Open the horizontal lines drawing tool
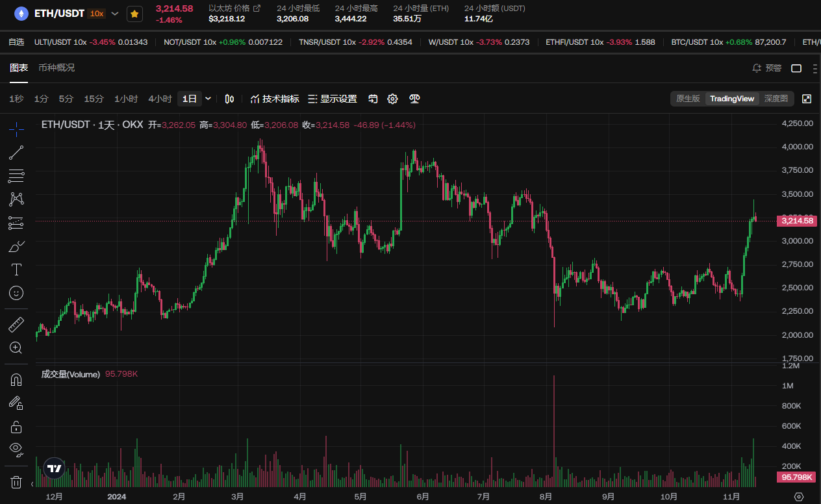 [16, 175]
